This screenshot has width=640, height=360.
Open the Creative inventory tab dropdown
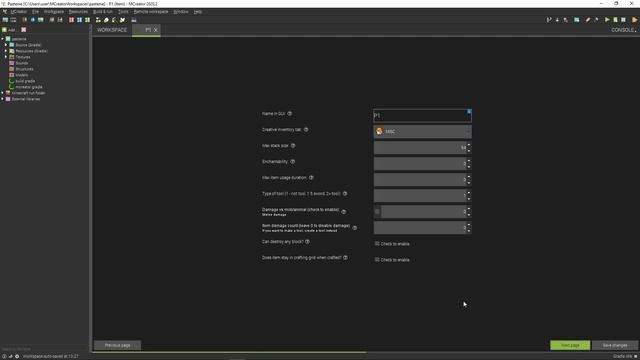[422, 131]
